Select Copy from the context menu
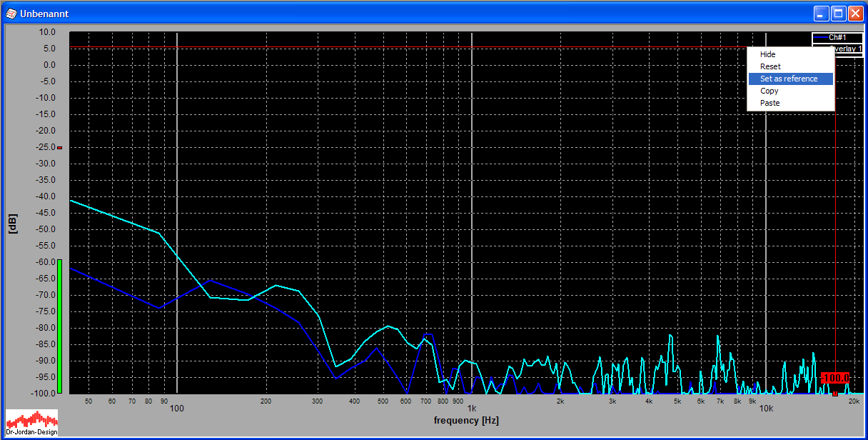 pos(769,91)
